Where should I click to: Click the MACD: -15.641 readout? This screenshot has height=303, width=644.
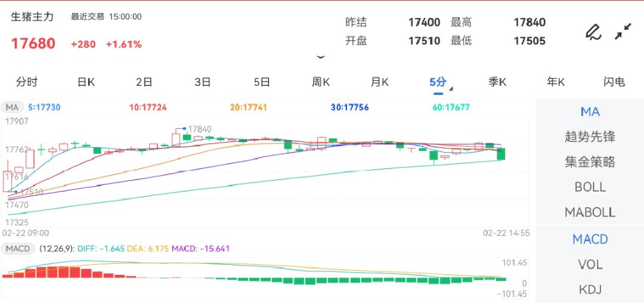point(200,248)
